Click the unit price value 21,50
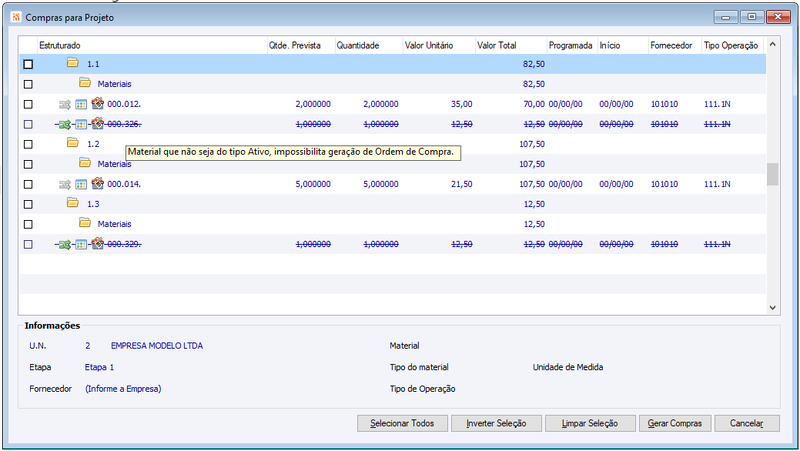This screenshot has width=800, height=451. (x=461, y=184)
